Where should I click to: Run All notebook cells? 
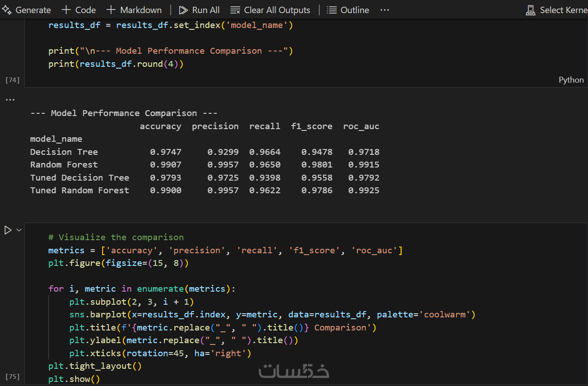tap(199, 10)
